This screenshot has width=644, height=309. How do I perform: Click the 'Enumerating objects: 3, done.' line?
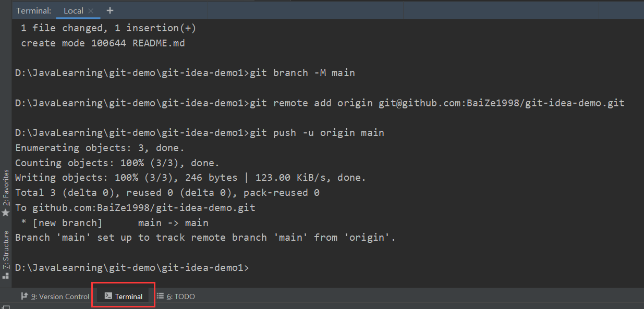pos(100,148)
